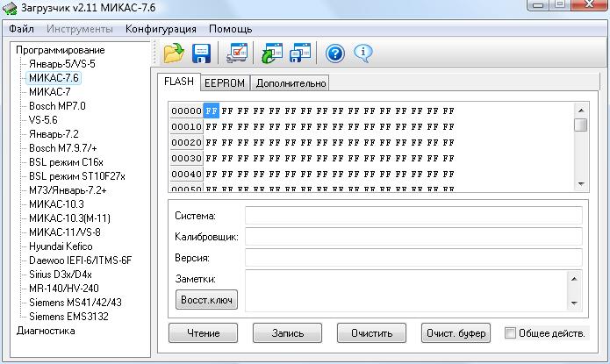This screenshot has width=610, height=364.
Task: Click the Очист. буфер button
Action: (456, 333)
